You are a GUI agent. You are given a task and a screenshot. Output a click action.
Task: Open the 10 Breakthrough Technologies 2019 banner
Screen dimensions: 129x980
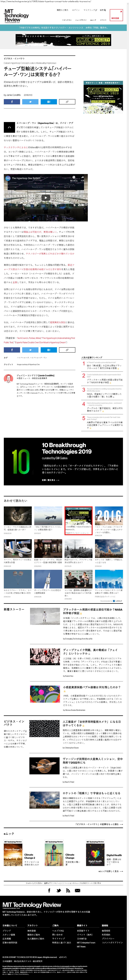(63, 461)
